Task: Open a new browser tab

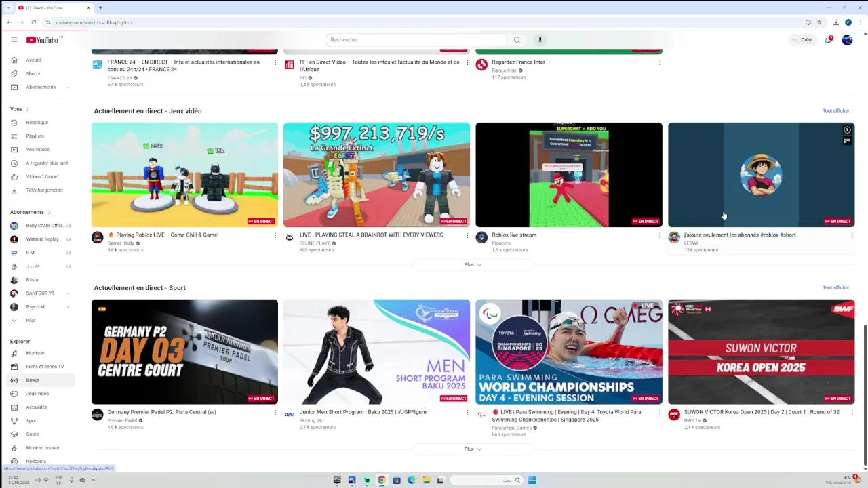Action: click(x=100, y=8)
